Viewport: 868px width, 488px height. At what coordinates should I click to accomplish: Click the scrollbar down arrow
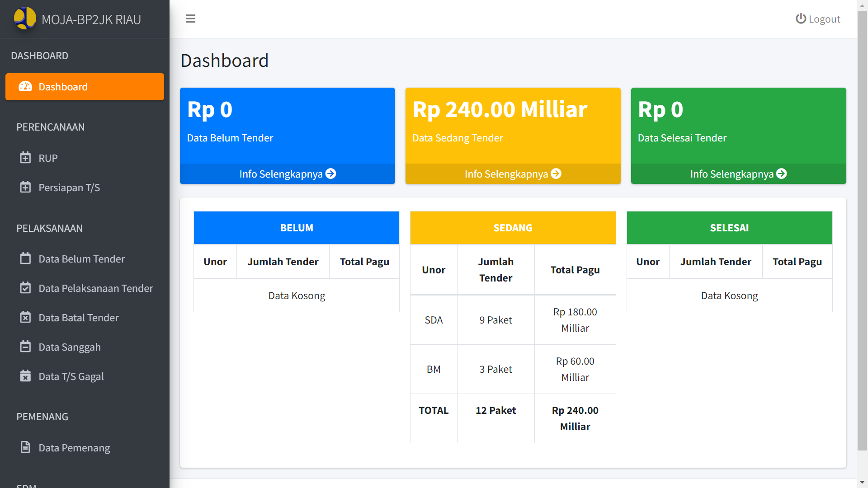pyautogui.click(x=862, y=483)
